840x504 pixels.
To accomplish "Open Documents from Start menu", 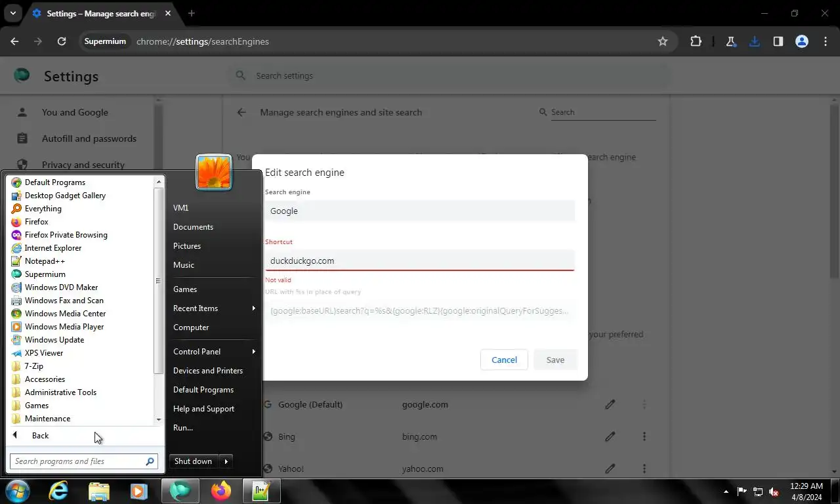I will pos(193,227).
